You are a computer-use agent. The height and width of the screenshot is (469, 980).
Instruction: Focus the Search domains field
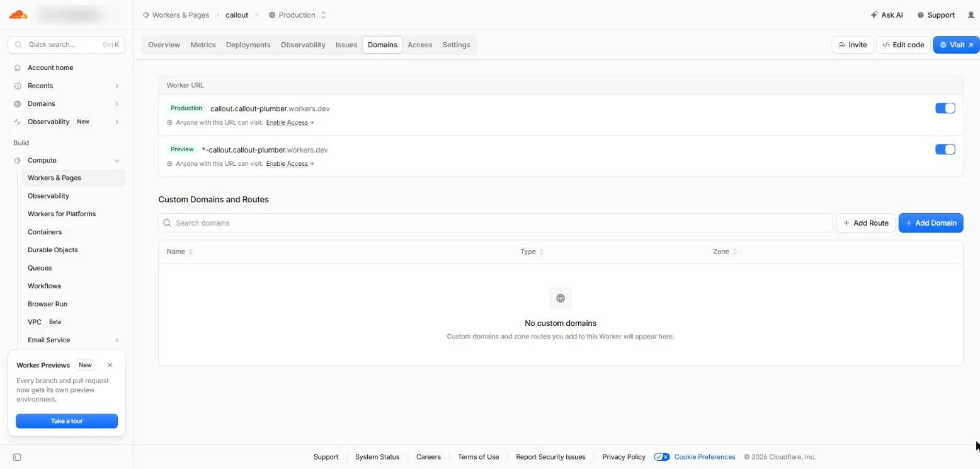point(496,223)
